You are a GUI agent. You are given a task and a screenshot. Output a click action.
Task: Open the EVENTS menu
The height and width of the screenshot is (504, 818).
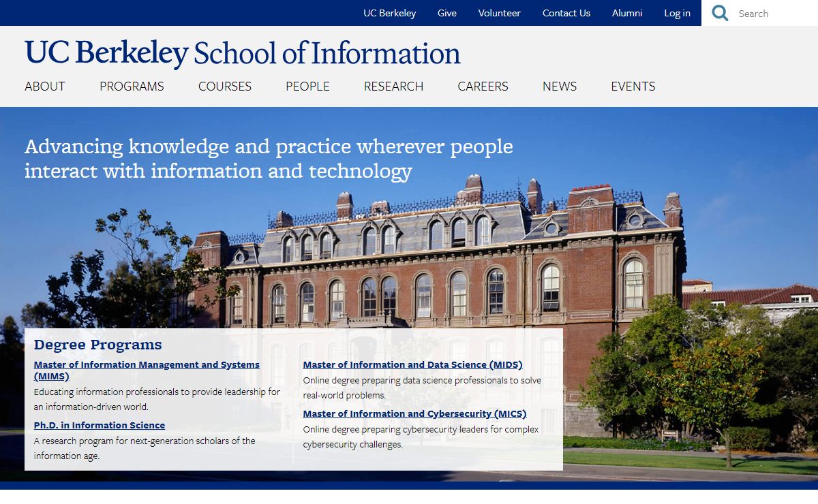[x=633, y=86]
